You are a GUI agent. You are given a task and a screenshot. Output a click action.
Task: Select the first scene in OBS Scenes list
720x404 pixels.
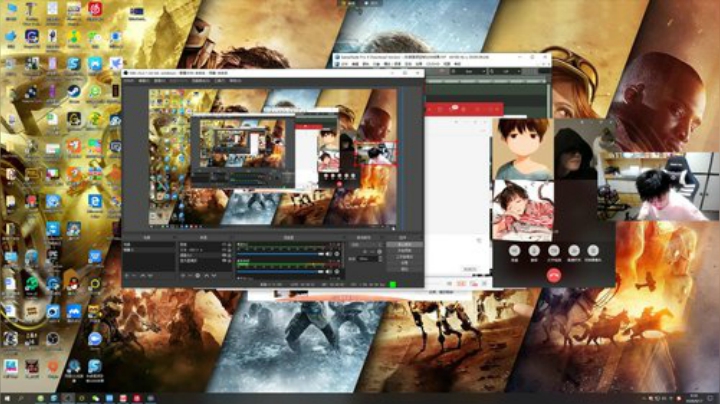[x=149, y=244]
